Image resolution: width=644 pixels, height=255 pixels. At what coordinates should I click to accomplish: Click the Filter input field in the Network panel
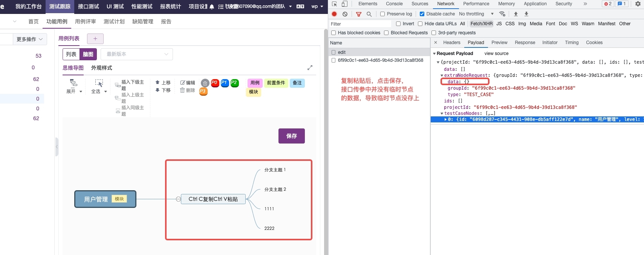(x=361, y=24)
